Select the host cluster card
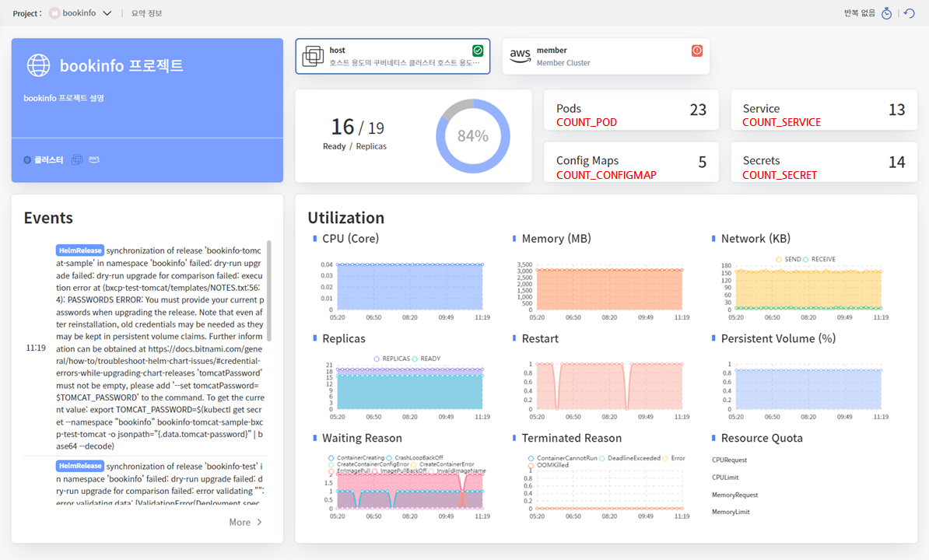 pyautogui.click(x=393, y=56)
